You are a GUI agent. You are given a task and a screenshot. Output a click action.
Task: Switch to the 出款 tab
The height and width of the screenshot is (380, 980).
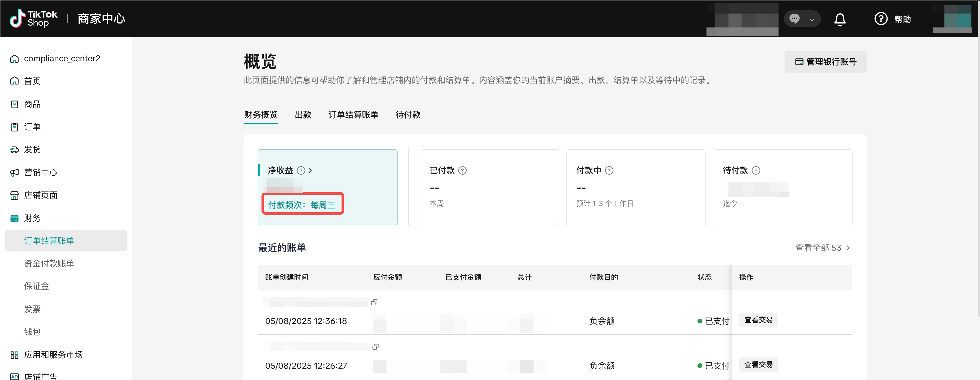pos(303,115)
